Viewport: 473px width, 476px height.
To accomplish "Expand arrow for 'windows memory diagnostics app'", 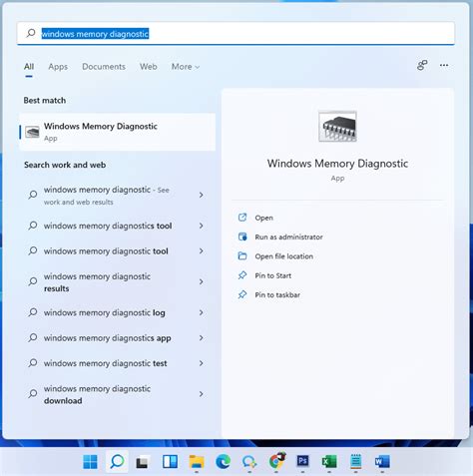I will tap(201, 337).
